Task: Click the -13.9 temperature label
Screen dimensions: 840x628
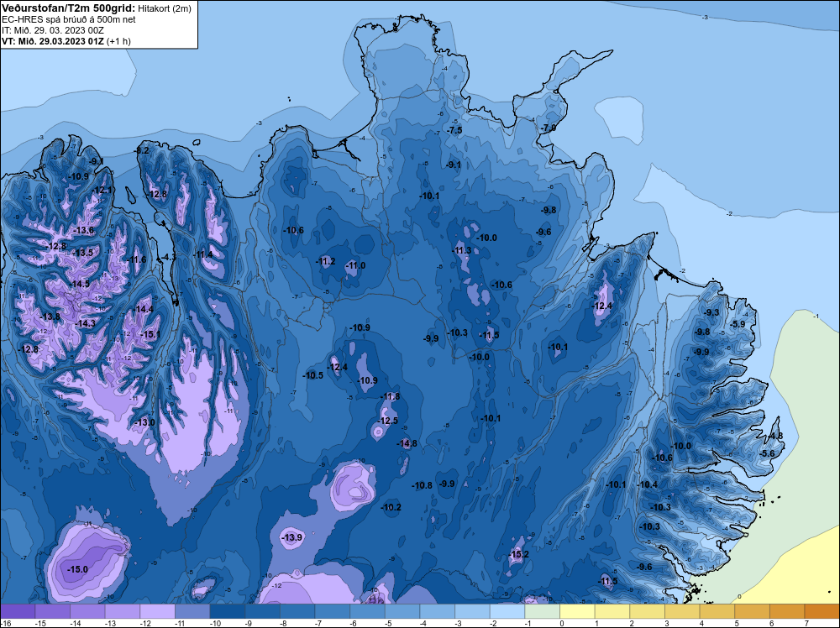Action: pyautogui.click(x=292, y=537)
